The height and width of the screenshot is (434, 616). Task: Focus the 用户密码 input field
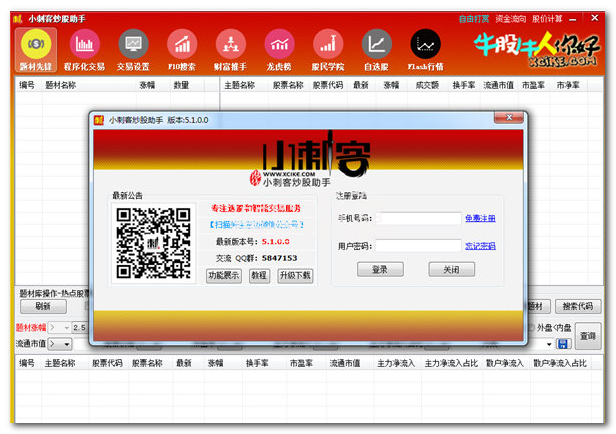pos(418,246)
